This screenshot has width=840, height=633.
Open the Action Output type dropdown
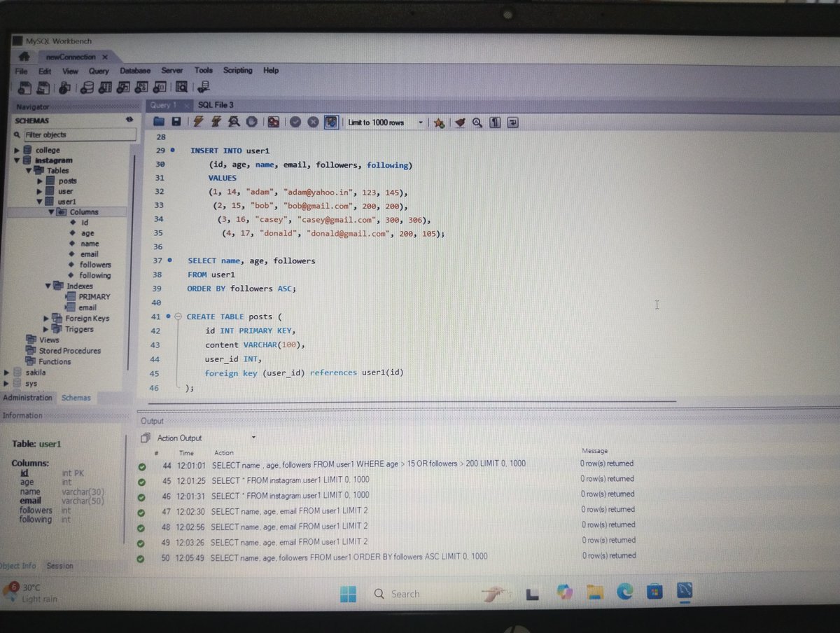[x=253, y=438]
